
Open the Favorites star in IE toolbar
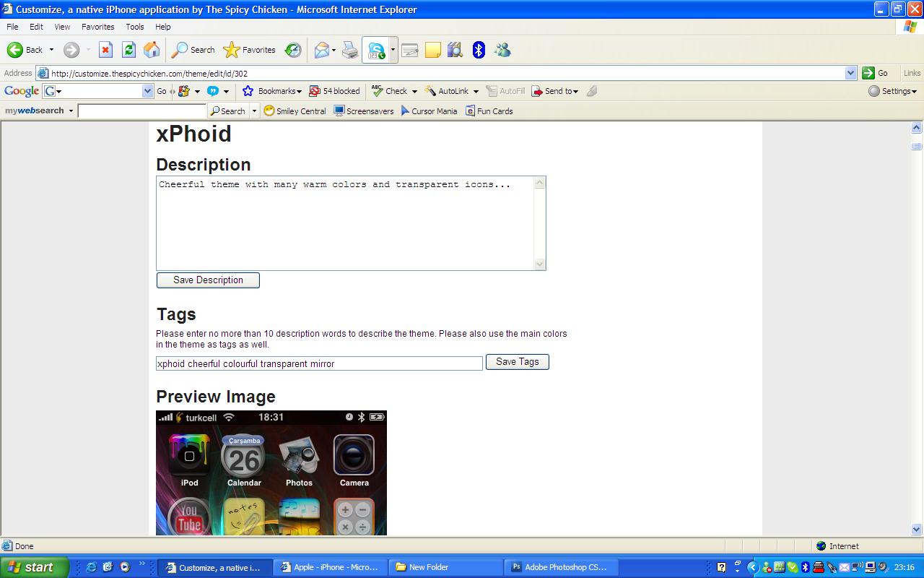(250, 50)
